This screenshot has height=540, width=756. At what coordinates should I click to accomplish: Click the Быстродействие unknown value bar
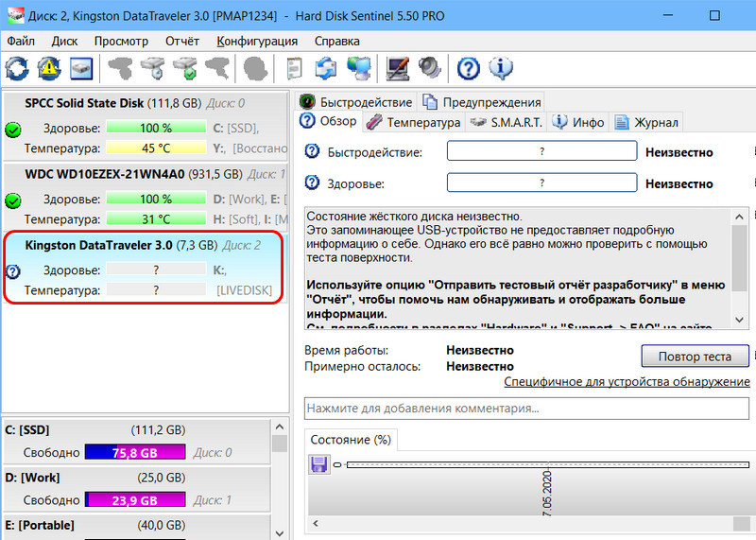click(x=541, y=151)
